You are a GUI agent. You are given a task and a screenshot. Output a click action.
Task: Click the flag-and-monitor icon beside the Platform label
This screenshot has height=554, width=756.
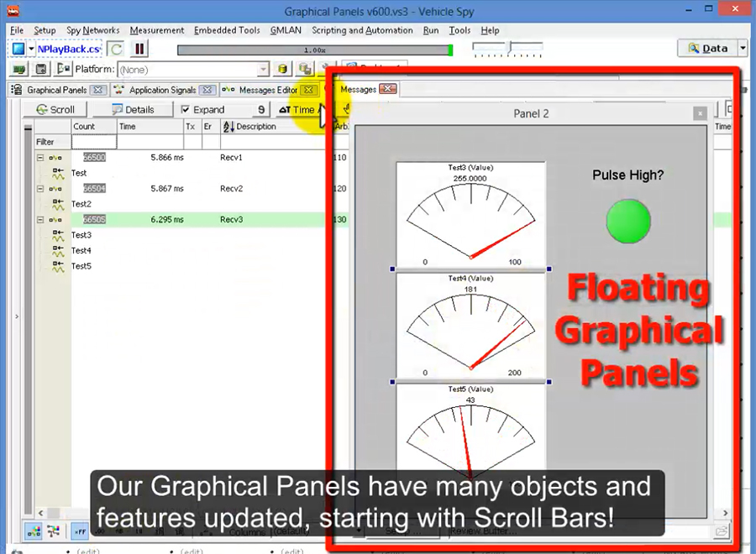click(63, 70)
